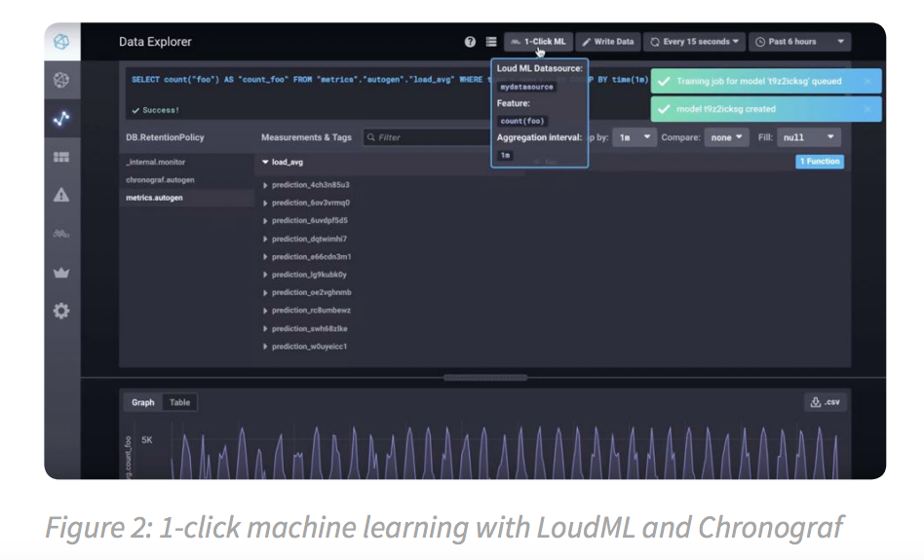Dismiss the model created notification
This screenshot has width=924, height=560.
point(867,109)
